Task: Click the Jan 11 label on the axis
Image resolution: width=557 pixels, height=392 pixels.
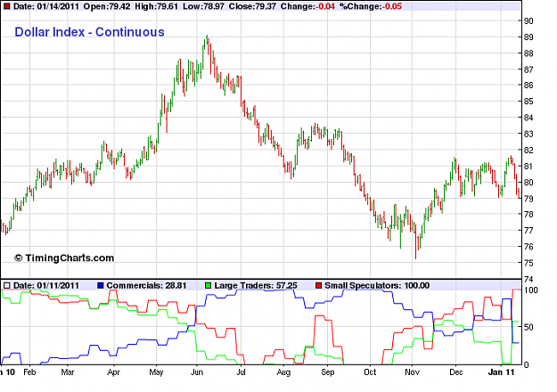Action: click(x=501, y=372)
